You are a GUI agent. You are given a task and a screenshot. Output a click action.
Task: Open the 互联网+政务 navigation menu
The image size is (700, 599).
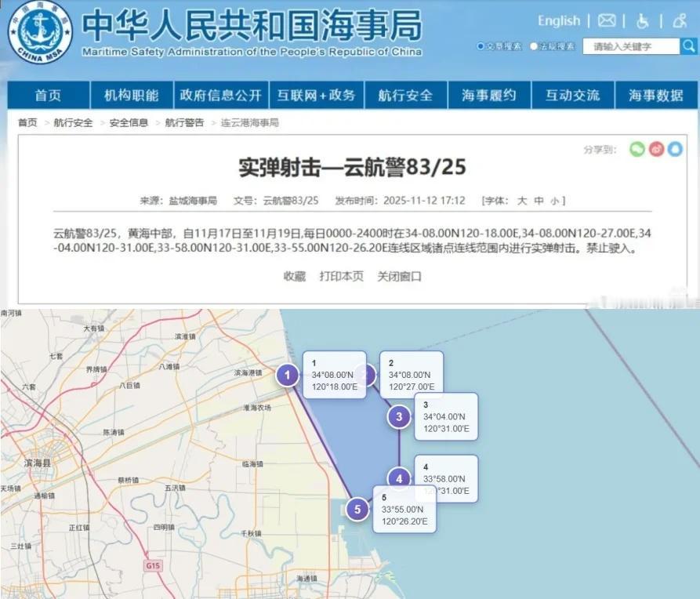pyautogui.click(x=317, y=95)
